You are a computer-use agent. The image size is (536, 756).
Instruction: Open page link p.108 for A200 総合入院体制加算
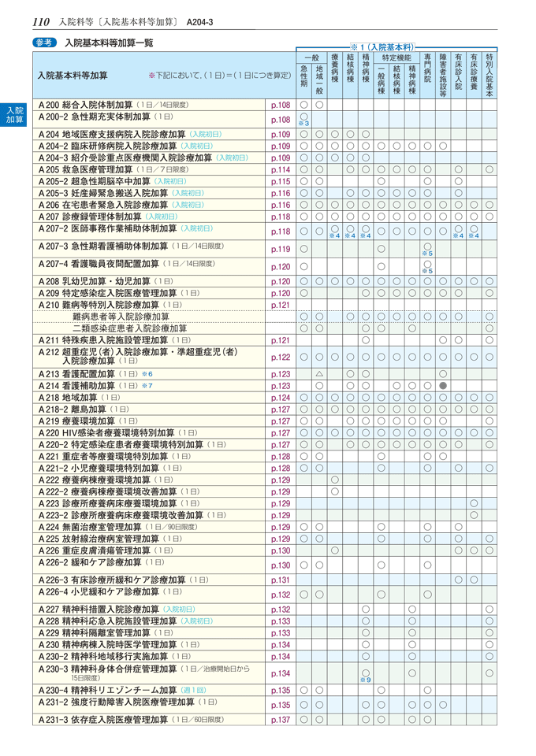[x=281, y=104]
